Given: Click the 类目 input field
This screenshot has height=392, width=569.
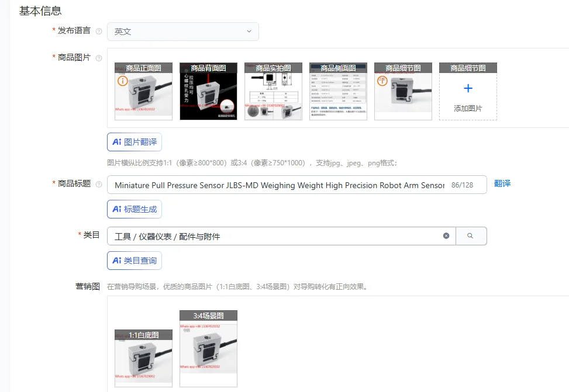Looking at the screenshot, I should (281, 237).
